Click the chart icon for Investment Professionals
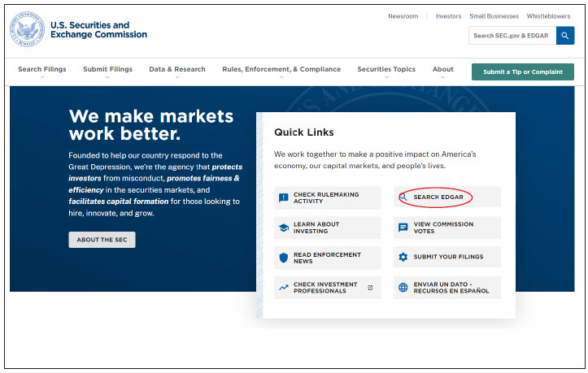Viewport: 588px width, 373px height. coord(284,288)
